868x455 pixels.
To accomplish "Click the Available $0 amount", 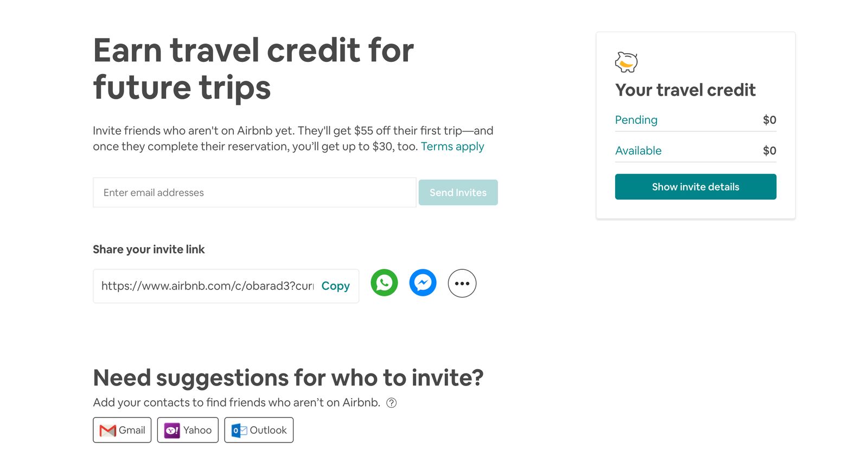I will pos(769,151).
